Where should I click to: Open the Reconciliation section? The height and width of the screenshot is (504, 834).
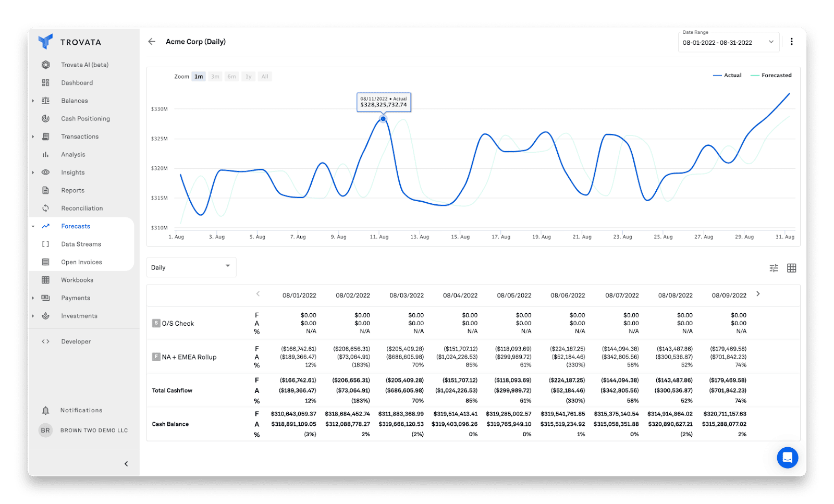[x=81, y=208]
